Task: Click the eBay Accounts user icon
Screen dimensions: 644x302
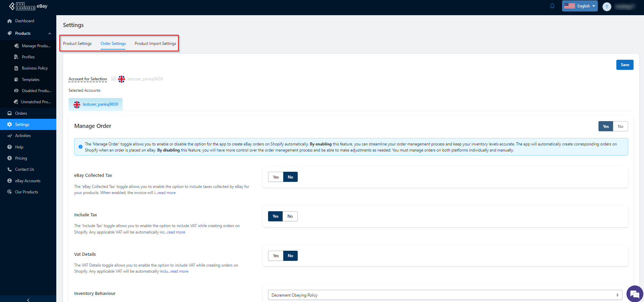Action: pos(9,181)
